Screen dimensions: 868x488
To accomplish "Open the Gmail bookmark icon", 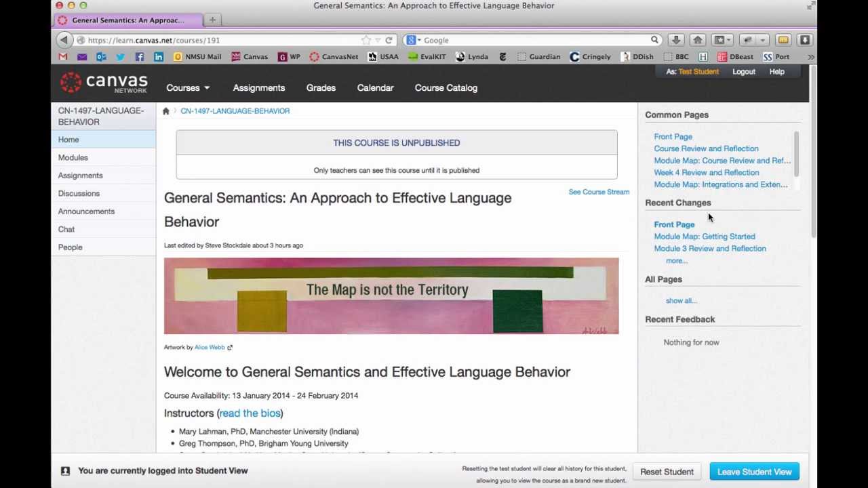I will pos(63,57).
